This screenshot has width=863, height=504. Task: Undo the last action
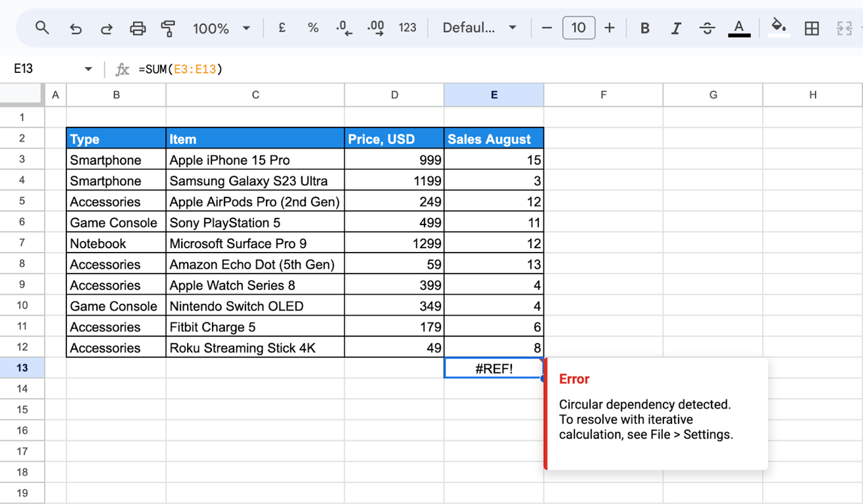[x=75, y=28]
